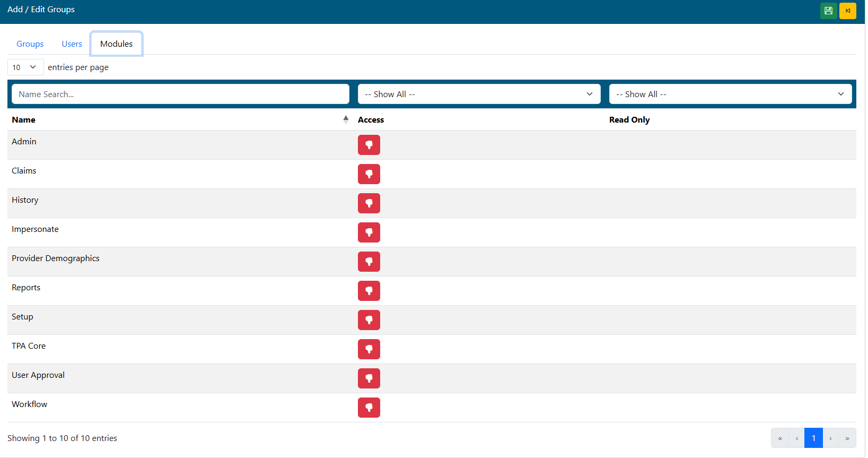Focus the Name Search input field

coord(180,94)
